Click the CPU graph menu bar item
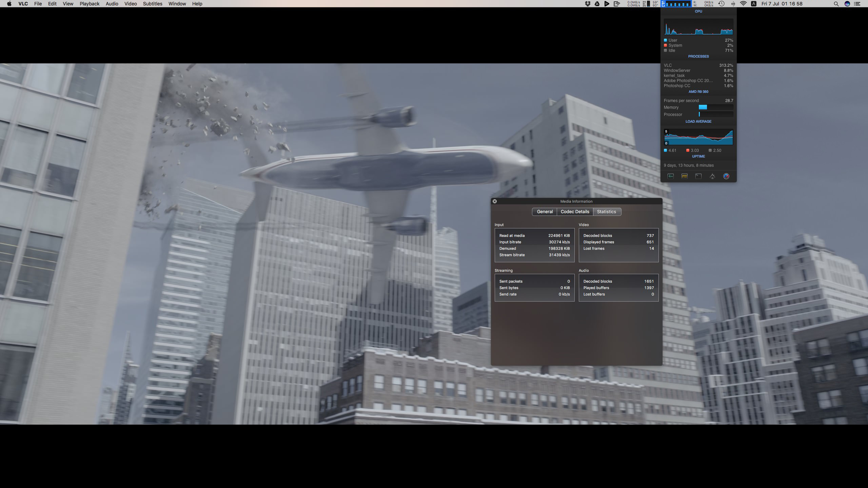This screenshot has width=868, height=488. click(676, 4)
